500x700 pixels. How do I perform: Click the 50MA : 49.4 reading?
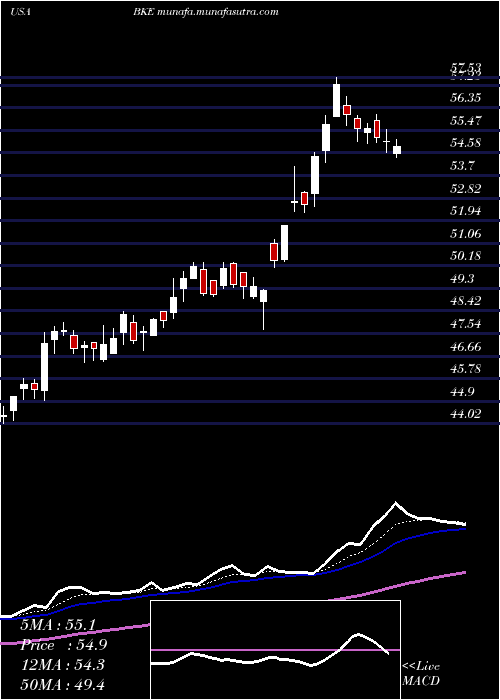(x=63, y=684)
